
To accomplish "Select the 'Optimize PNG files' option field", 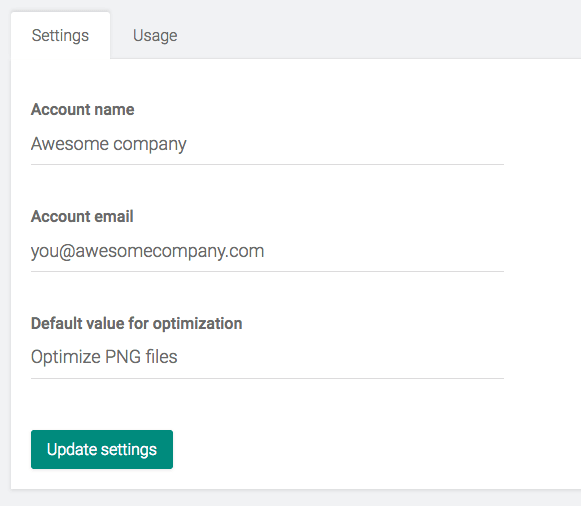I will [267, 358].
